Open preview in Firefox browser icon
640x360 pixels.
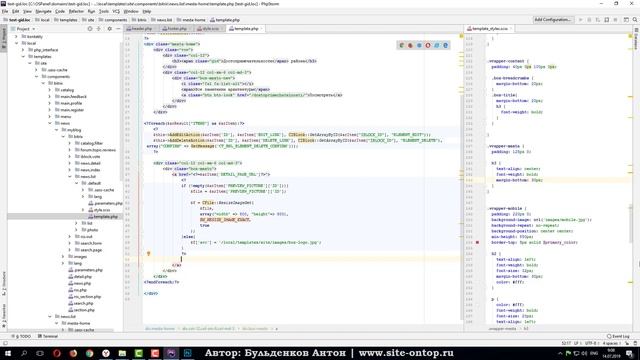(410, 45)
